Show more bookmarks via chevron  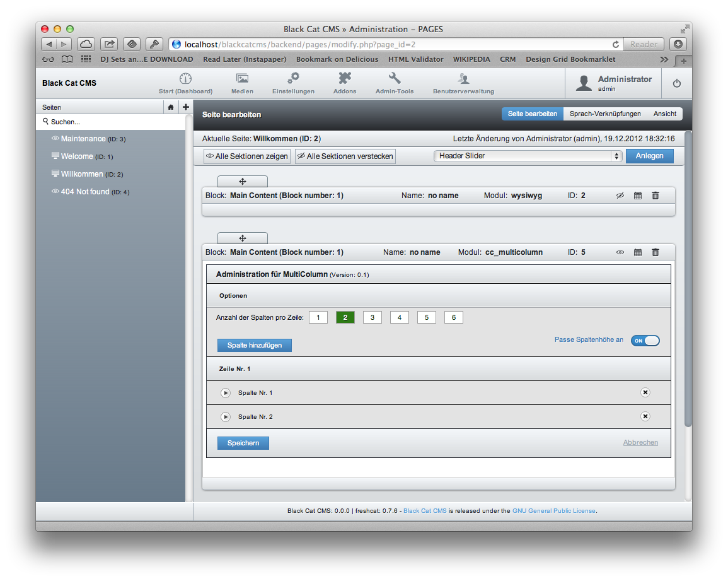[x=664, y=59]
